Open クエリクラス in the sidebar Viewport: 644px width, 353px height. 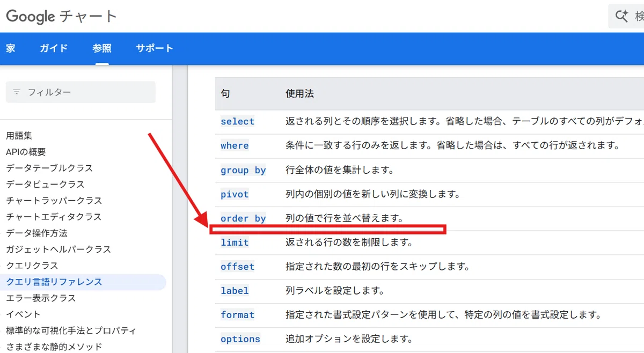coord(32,265)
